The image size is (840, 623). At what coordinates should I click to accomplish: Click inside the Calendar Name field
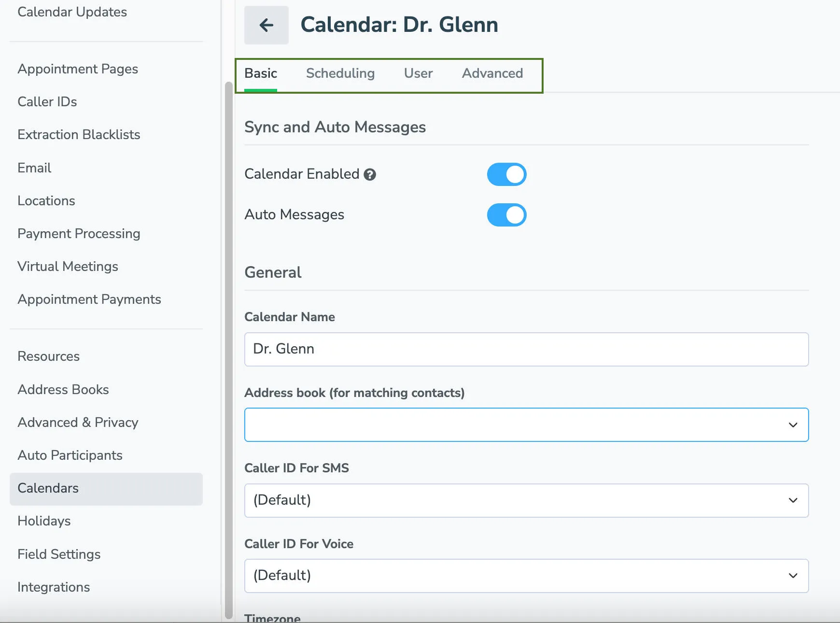[x=526, y=349]
